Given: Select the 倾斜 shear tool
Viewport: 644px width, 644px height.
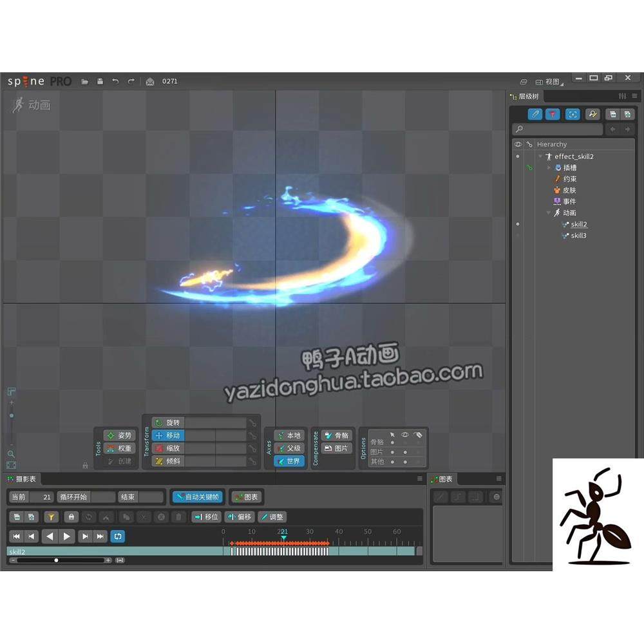Looking at the screenshot, I should click(x=168, y=461).
